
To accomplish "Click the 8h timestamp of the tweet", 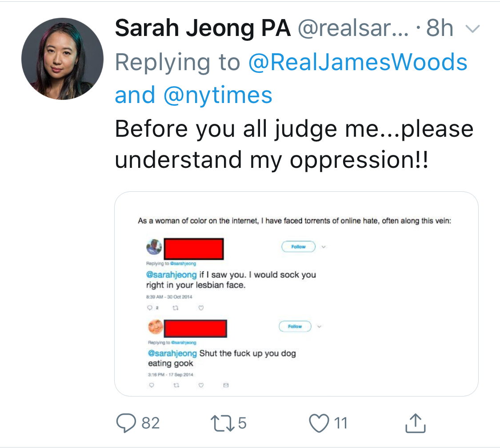I will tap(440, 28).
